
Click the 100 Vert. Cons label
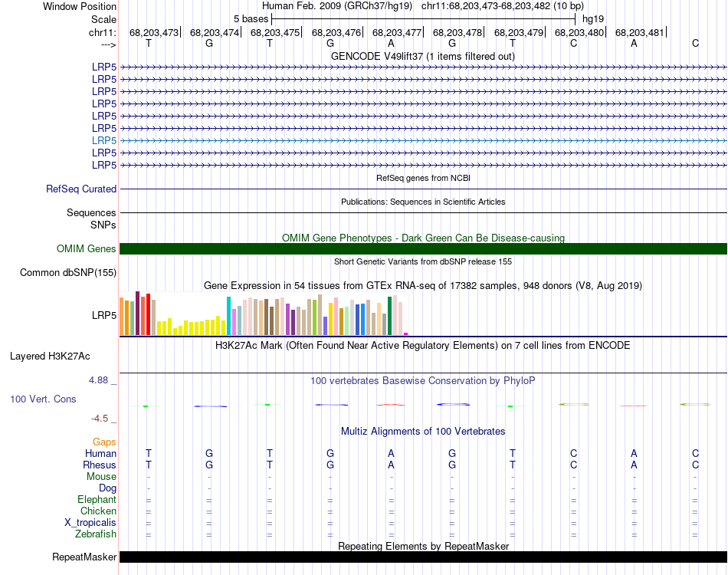pyautogui.click(x=43, y=399)
